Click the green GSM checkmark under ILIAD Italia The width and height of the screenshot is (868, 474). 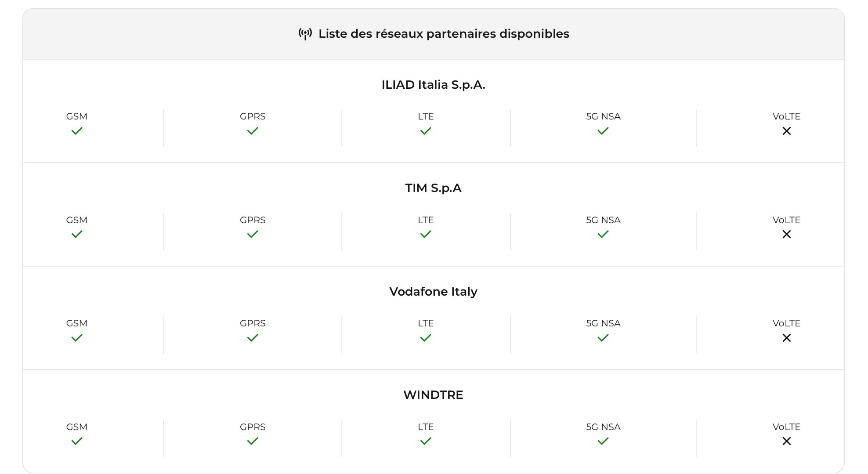click(x=77, y=131)
